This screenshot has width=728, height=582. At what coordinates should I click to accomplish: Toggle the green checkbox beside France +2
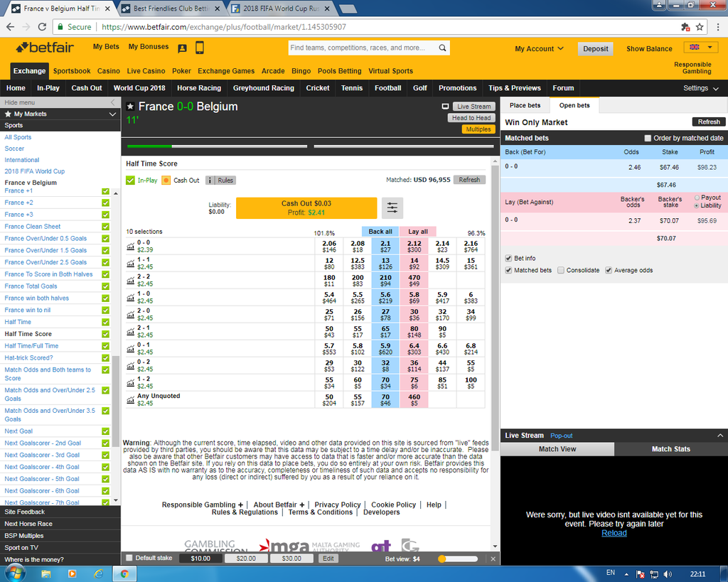pos(105,203)
